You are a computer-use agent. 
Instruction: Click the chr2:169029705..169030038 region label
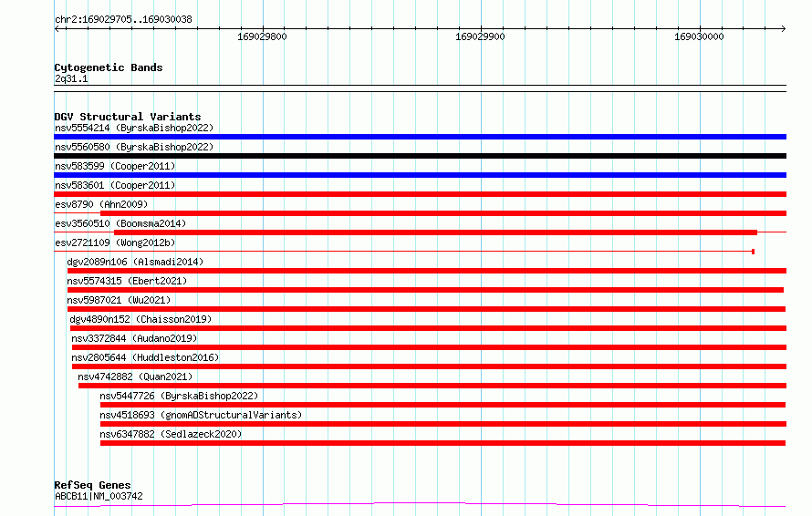tap(123, 19)
